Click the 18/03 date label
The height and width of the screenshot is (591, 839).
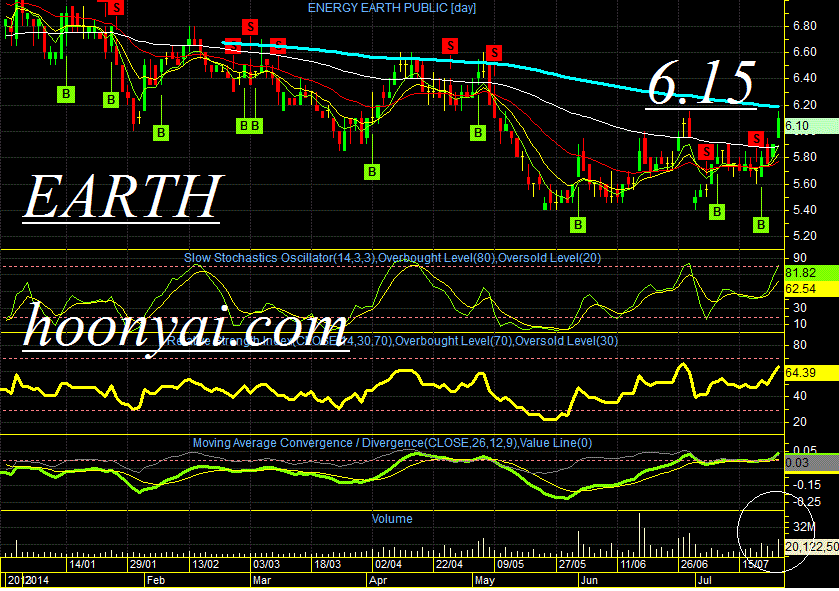pyautogui.click(x=327, y=564)
